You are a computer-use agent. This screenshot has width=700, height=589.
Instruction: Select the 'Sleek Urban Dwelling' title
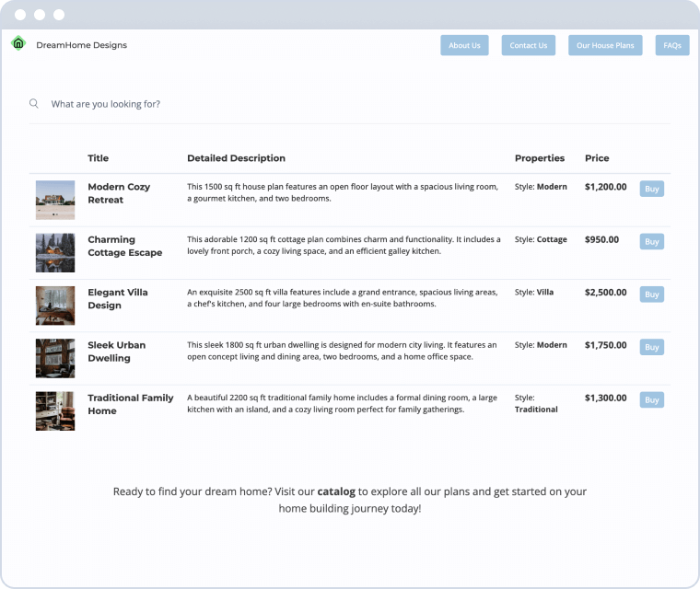pos(117,352)
